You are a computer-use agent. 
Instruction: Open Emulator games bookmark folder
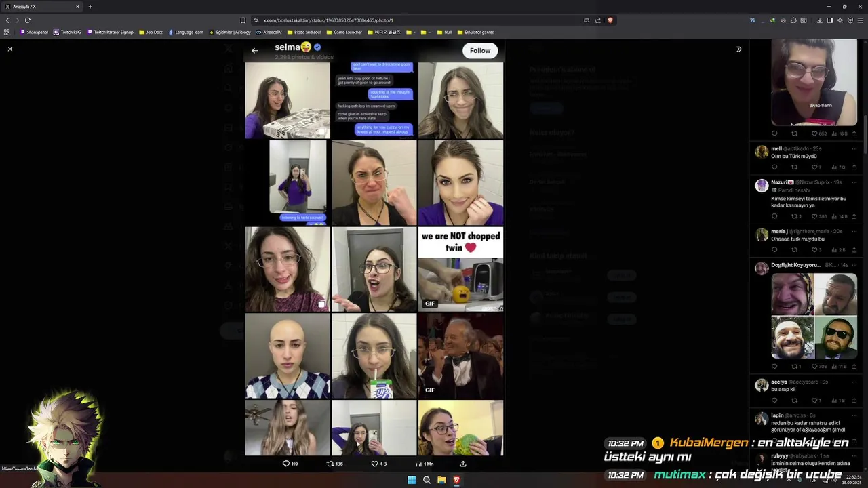(476, 32)
